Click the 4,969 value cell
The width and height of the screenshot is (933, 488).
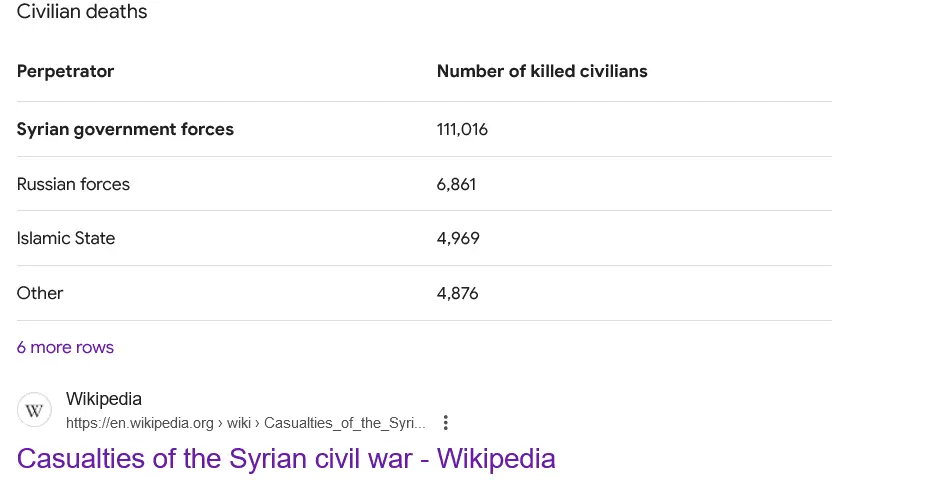point(458,238)
